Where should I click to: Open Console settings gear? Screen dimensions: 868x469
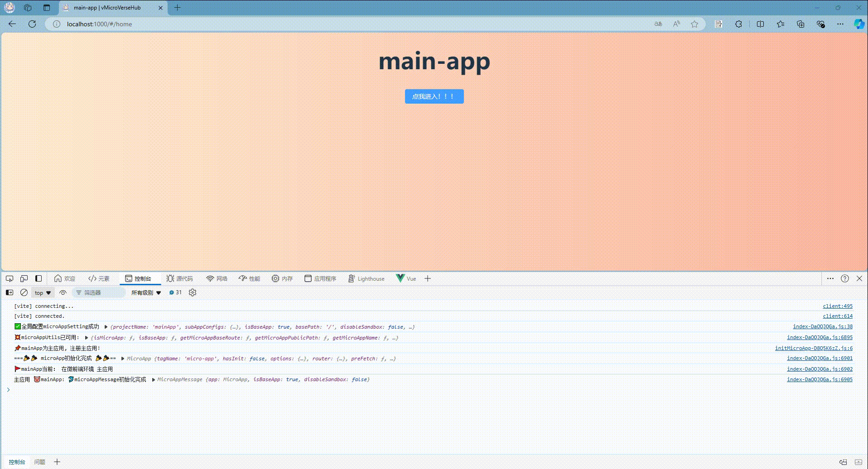pos(193,292)
